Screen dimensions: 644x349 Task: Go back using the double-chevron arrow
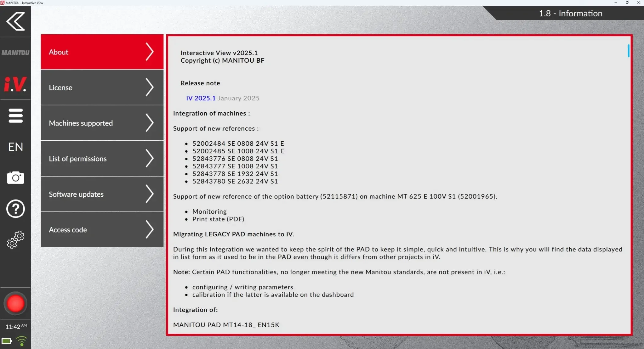pos(15,21)
